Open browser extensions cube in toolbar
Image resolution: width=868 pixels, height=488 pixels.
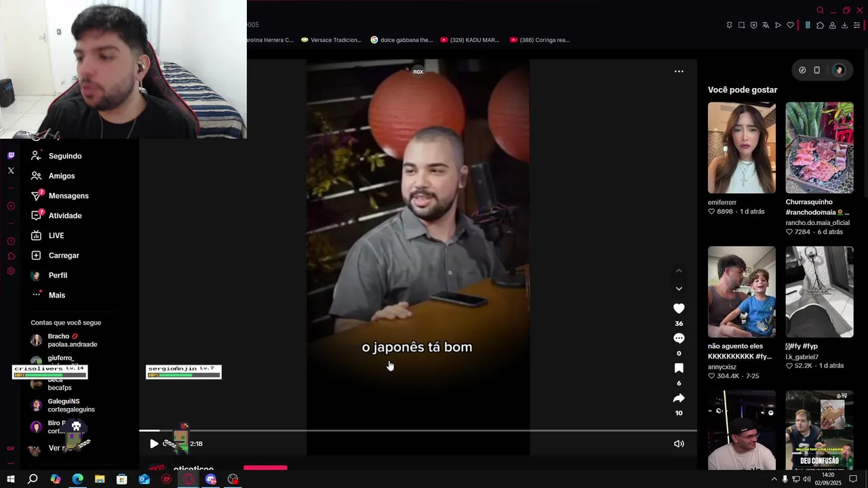[x=820, y=25]
